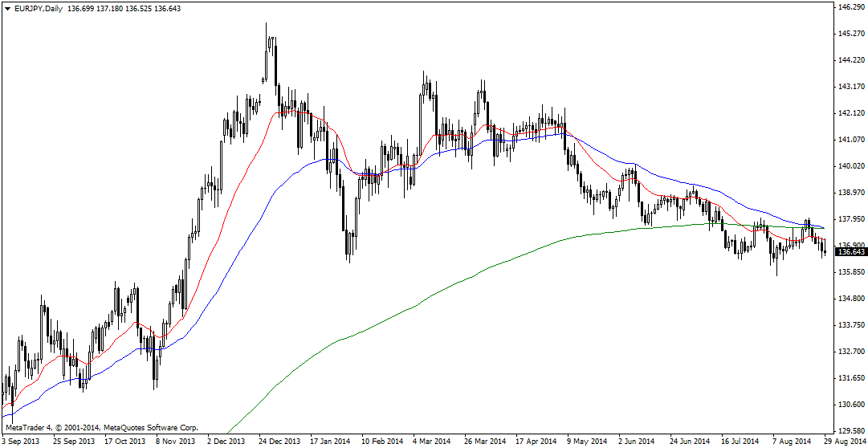Click the 138.970 price scale label

tap(850, 193)
